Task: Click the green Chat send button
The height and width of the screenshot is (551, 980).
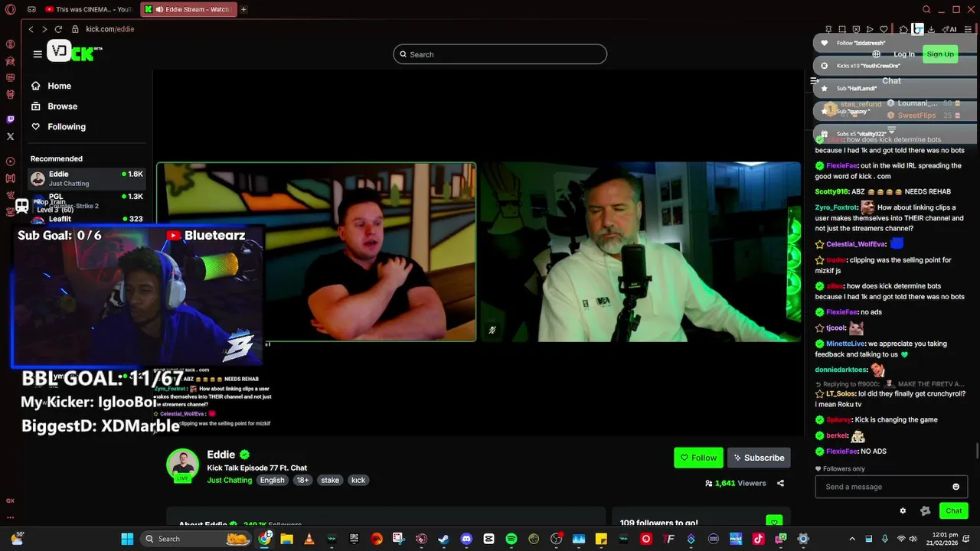Action: click(x=954, y=511)
